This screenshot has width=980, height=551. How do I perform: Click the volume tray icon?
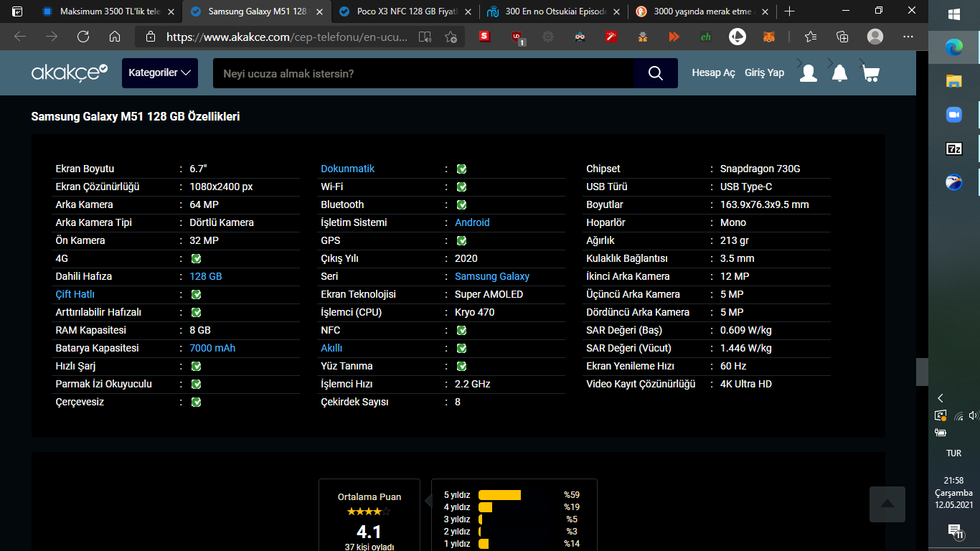(x=973, y=415)
